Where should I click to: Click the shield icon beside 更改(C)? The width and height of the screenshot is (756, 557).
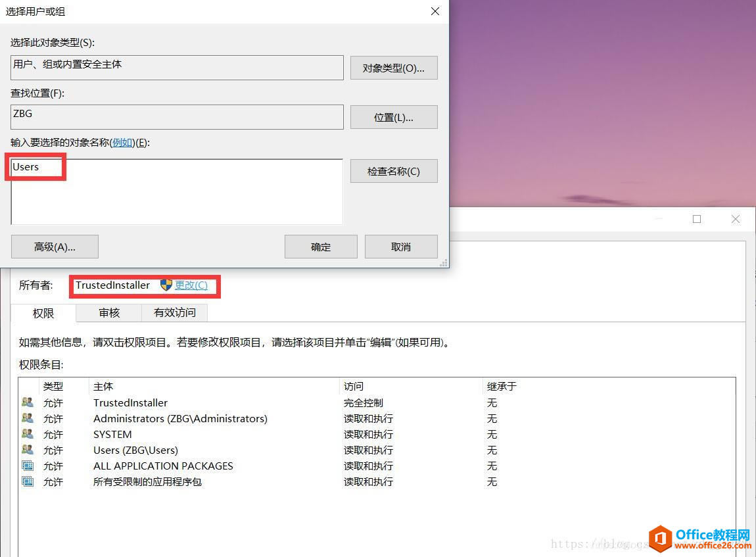[166, 285]
